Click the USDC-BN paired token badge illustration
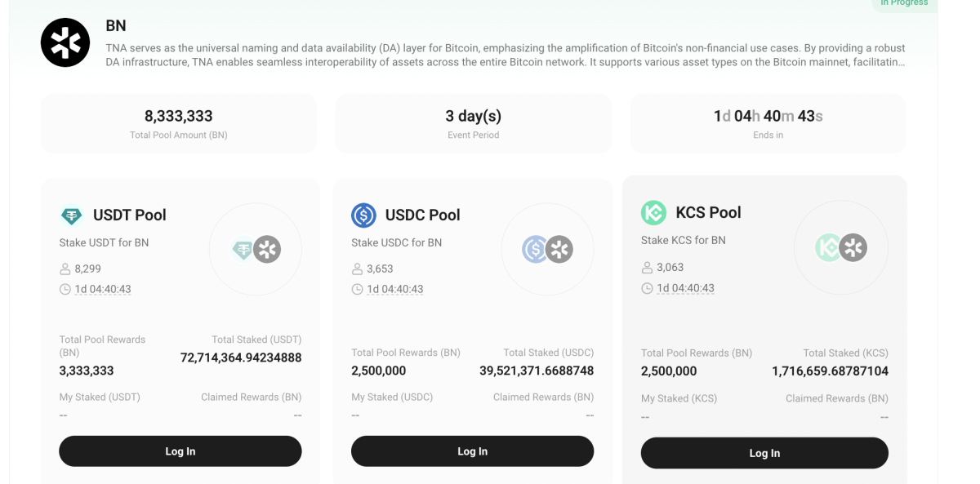Screen dimensions: 980x484 click(547, 249)
